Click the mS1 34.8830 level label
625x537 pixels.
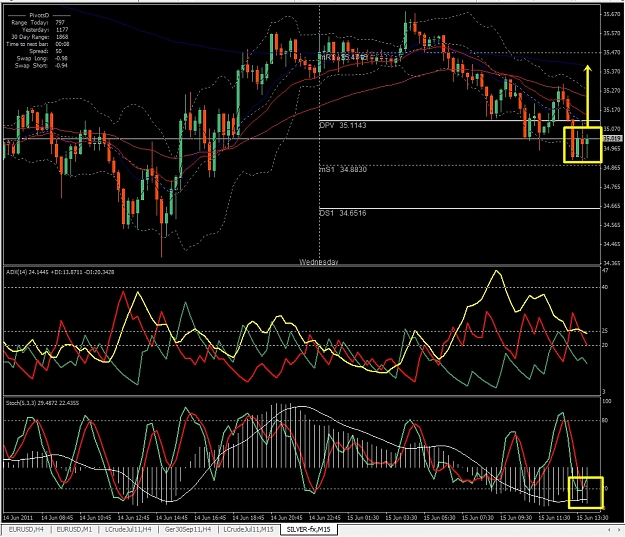[x=343, y=169]
